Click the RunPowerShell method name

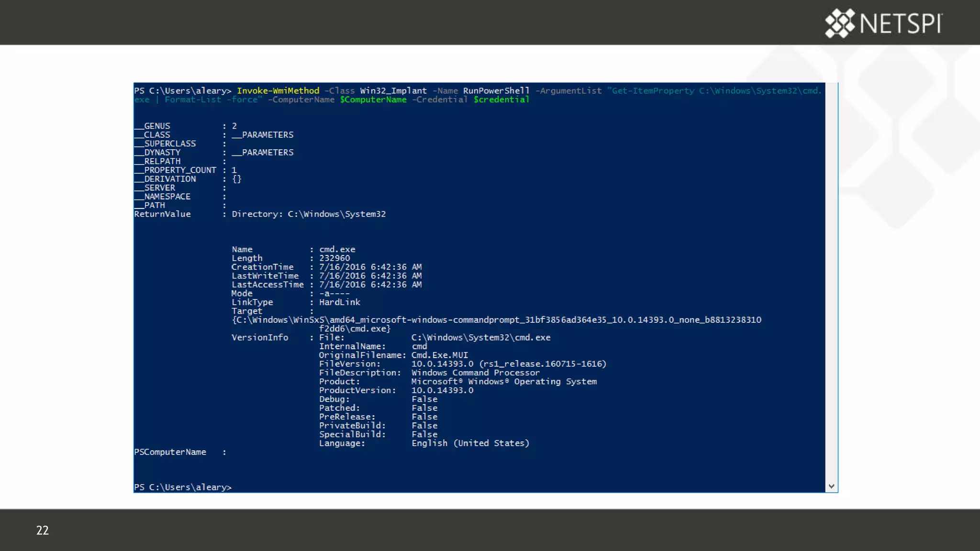coord(496,91)
